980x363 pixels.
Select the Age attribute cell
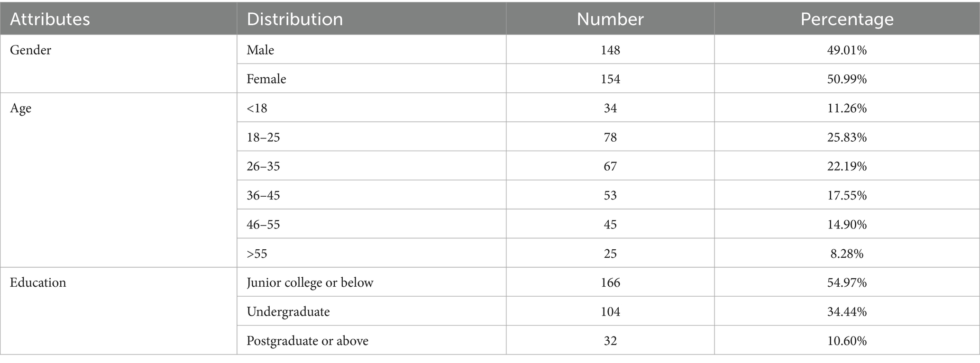pyautogui.click(x=21, y=108)
